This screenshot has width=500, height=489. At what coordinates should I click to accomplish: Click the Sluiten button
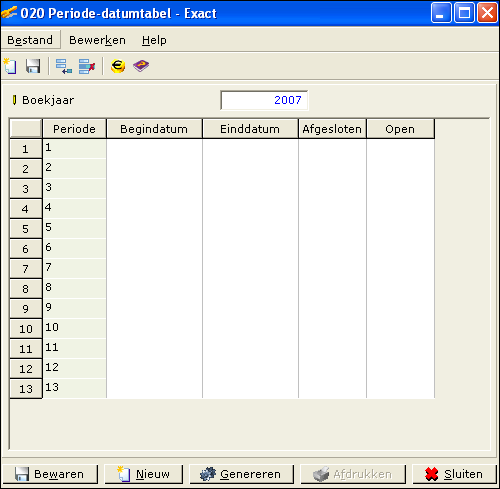click(x=455, y=474)
